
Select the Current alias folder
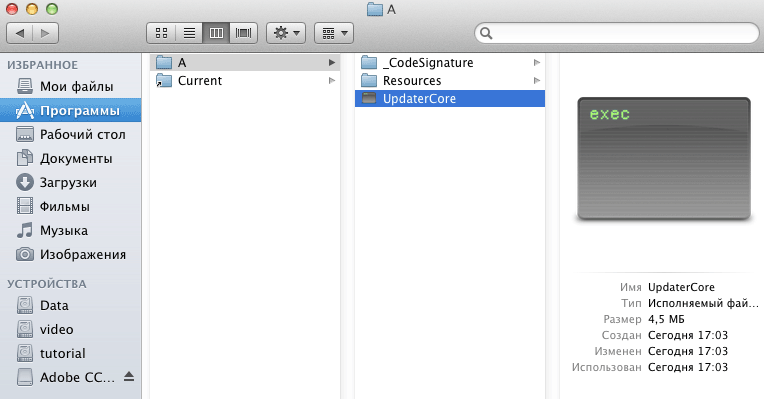[x=245, y=80]
